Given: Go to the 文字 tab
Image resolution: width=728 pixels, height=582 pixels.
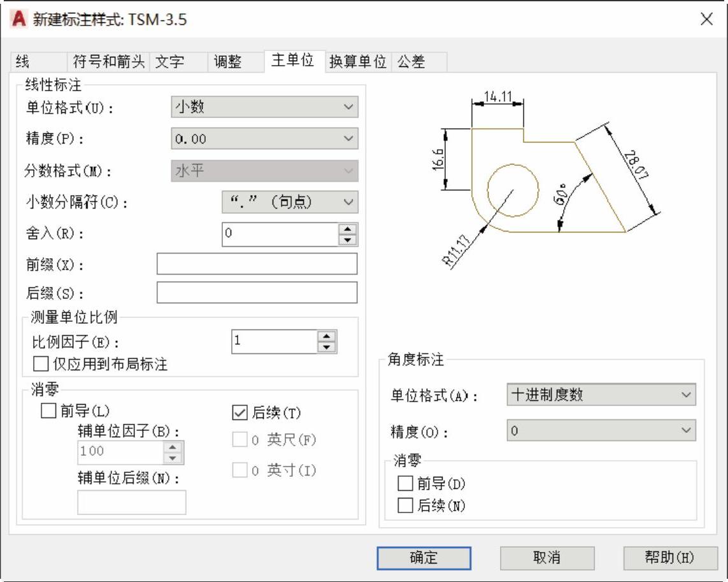Looking at the screenshot, I should tap(178, 62).
